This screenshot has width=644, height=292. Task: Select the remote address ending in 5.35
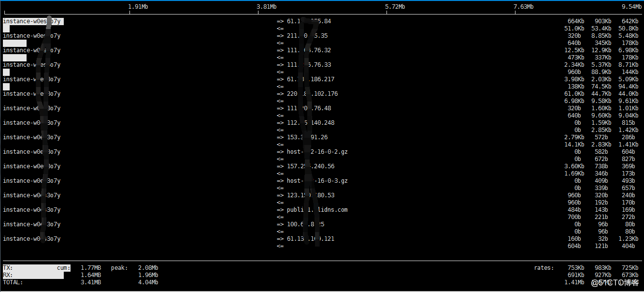(307, 36)
